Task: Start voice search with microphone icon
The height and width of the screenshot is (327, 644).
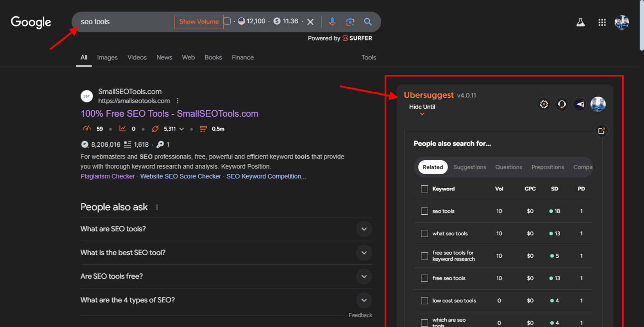Action: [x=332, y=22]
